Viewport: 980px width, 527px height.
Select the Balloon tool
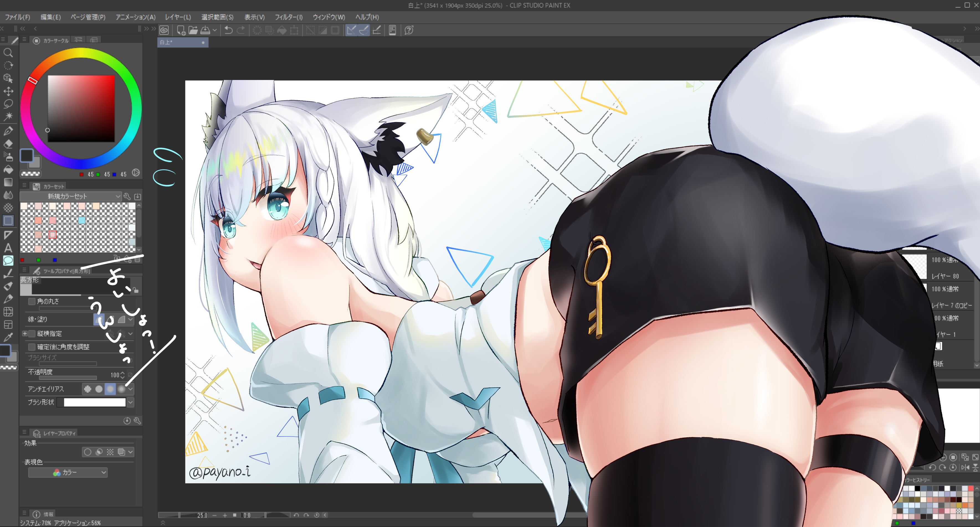click(8, 260)
